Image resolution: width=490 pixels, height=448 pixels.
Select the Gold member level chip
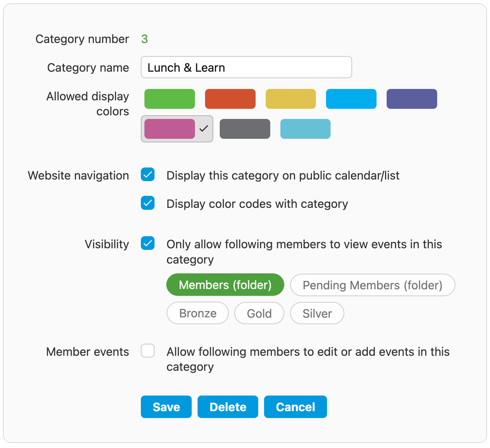[x=259, y=313]
